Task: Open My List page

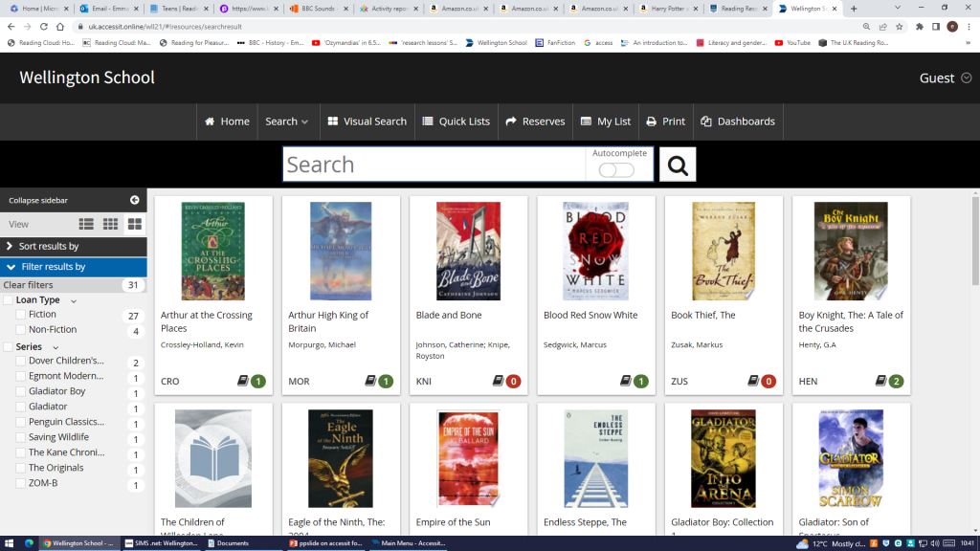Action: (606, 121)
